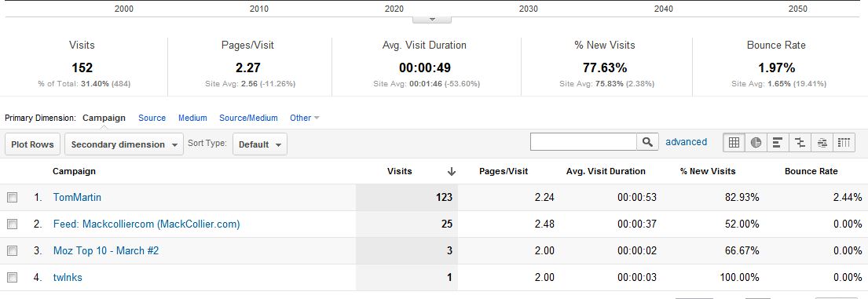Click TomMartin bounce rate 2.44%
The image size is (868, 299).
pos(848,197)
